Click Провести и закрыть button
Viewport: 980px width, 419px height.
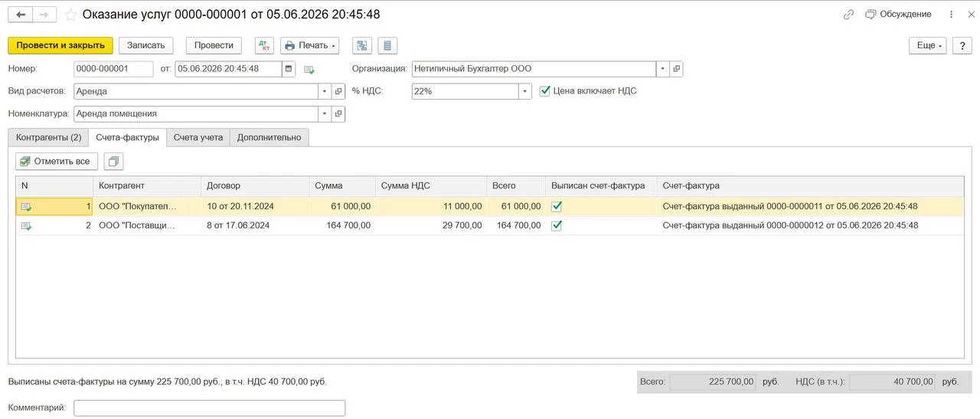click(x=60, y=45)
